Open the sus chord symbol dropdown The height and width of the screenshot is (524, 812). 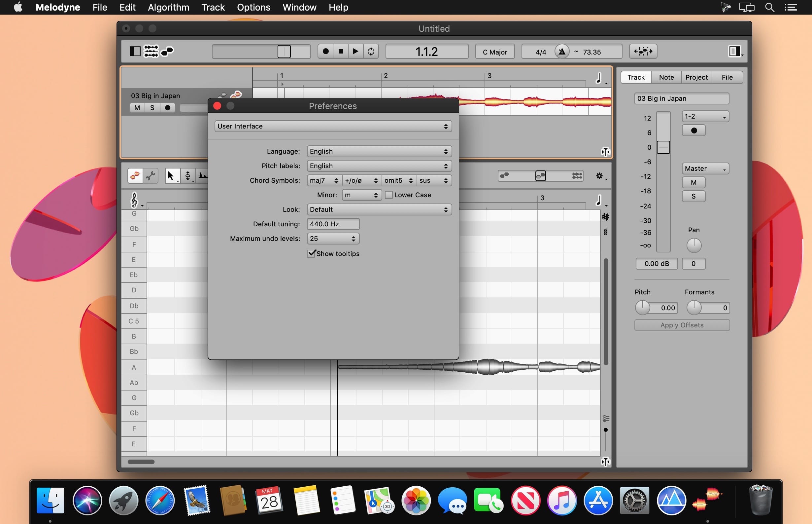tap(434, 181)
